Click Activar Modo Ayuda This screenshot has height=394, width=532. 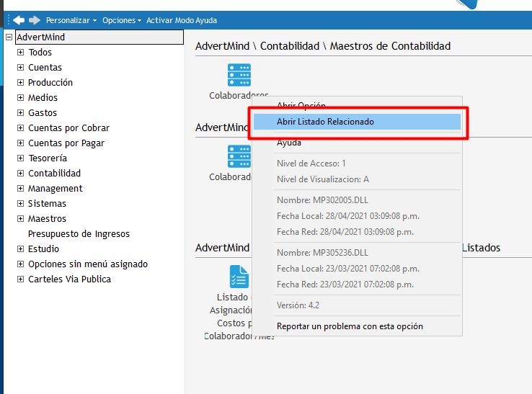coord(182,20)
